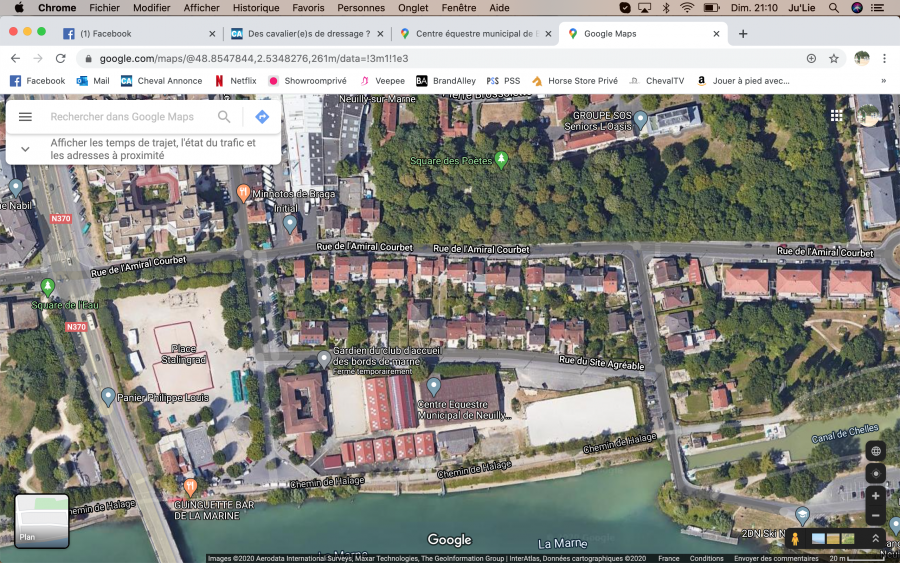Go back with the browser back arrow
This screenshot has height=563, width=900.
[15, 59]
